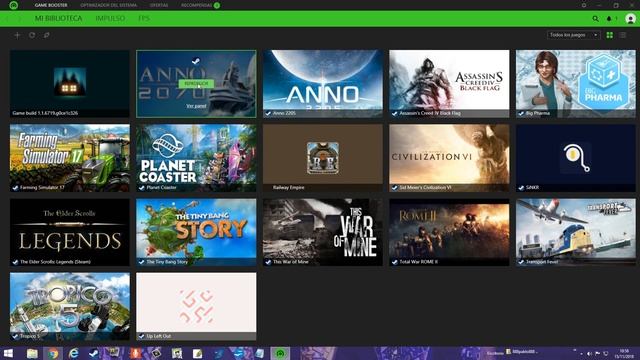
Task: Open the notifications bell
Action: pyautogui.click(x=609, y=19)
